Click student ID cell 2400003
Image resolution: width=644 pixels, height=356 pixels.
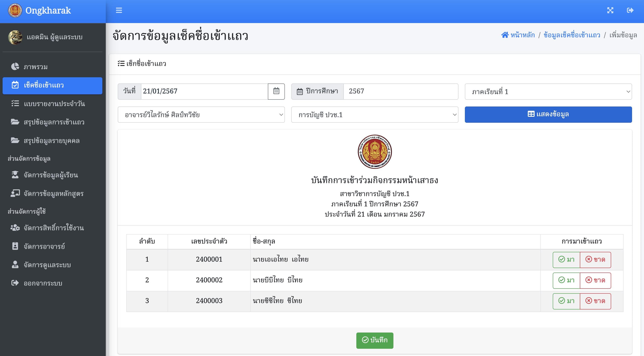coord(209,301)
